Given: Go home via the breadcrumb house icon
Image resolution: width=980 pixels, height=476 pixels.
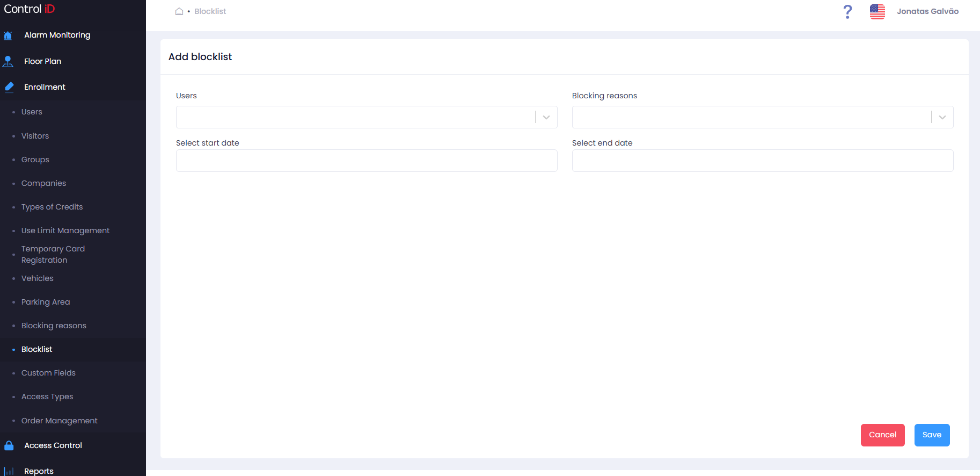Looking at the screenshot, I should [179, 11].
